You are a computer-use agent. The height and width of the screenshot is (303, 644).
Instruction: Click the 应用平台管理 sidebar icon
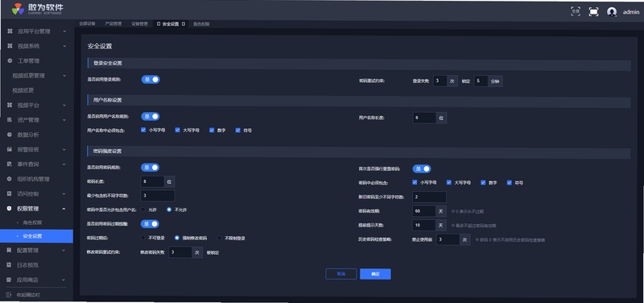(x=10, y=31)
